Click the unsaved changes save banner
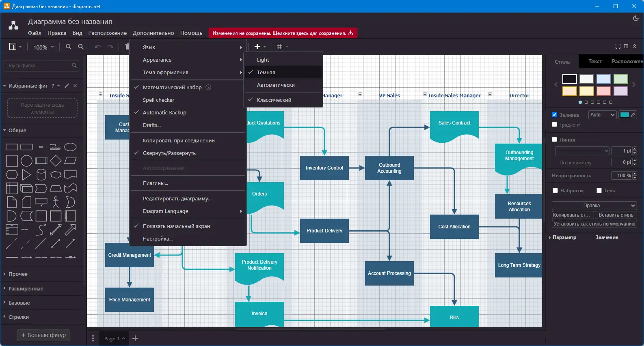 [x=283, y=33]
